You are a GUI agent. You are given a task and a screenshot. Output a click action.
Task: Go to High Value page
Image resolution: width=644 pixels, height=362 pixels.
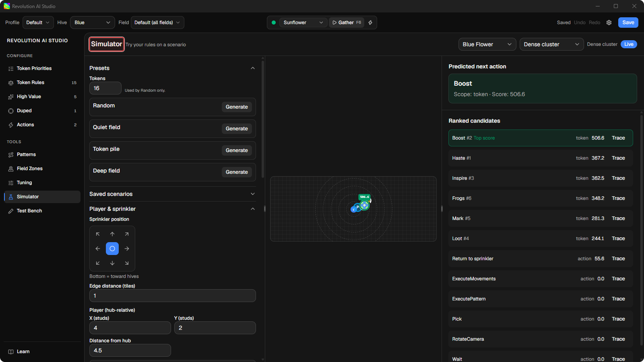[42, 97]
